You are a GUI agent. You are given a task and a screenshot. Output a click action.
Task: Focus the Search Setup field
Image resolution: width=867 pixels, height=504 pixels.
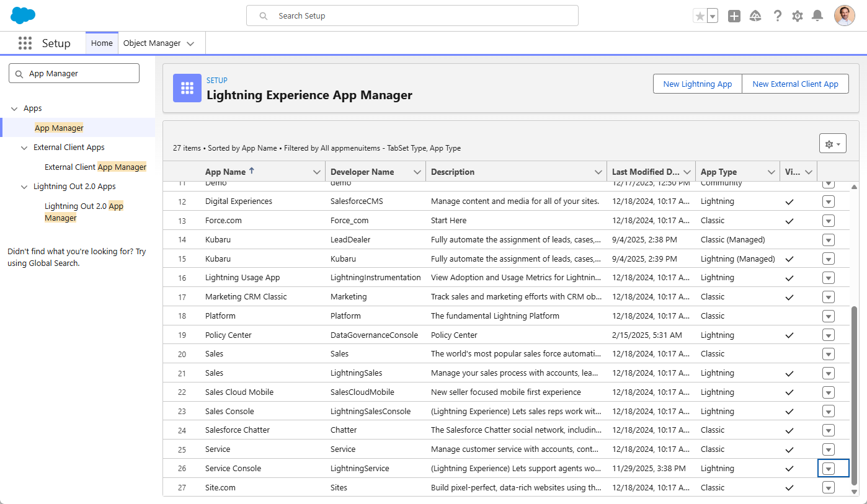412,15
